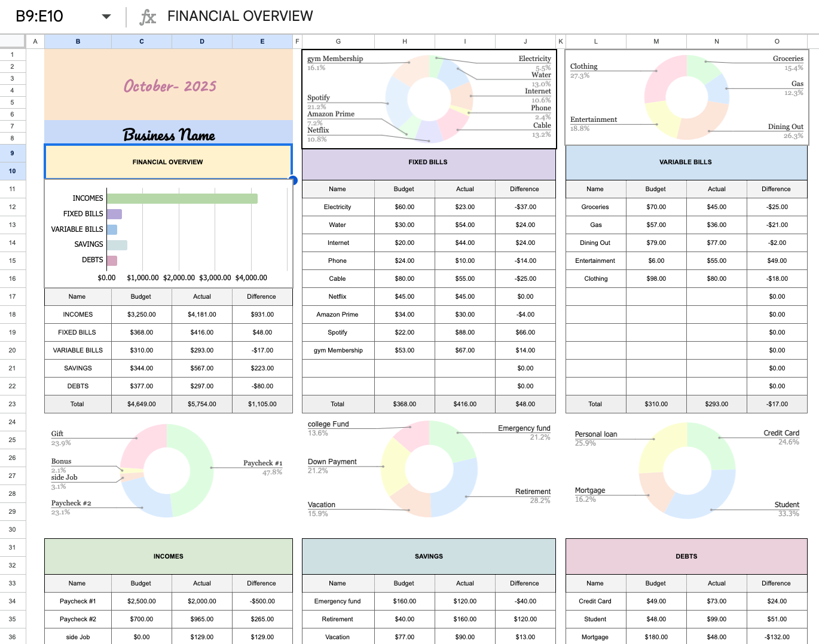The height and width of the screenshot is (644, 819).
Task: Select the Emergency fund cell in SAVINGS table
Action: point(338,601)
